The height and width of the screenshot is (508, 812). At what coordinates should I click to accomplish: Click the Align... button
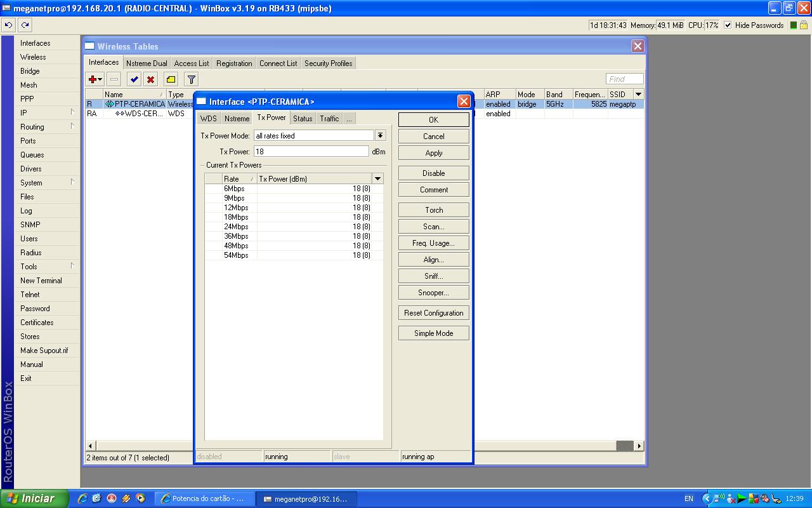434,260
